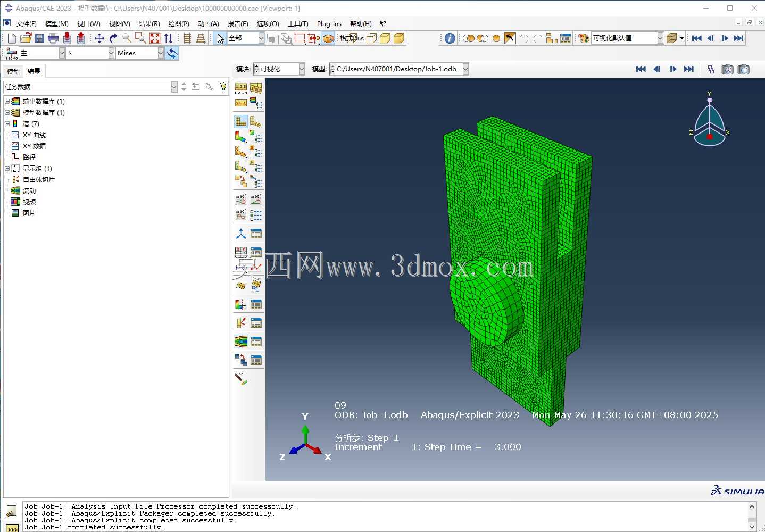Click the stream toolset icon
This screenshot has width=765, height=532.
[241, 342]
